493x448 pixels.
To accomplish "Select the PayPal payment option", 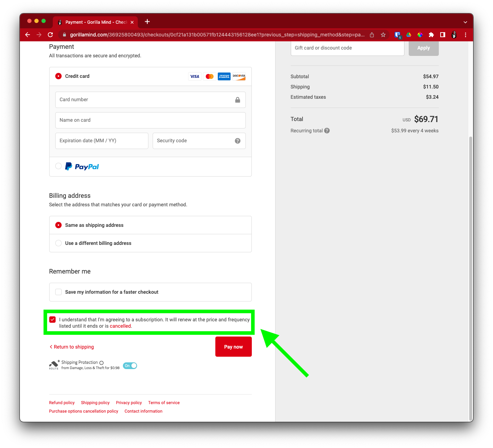I will [59, 166].
